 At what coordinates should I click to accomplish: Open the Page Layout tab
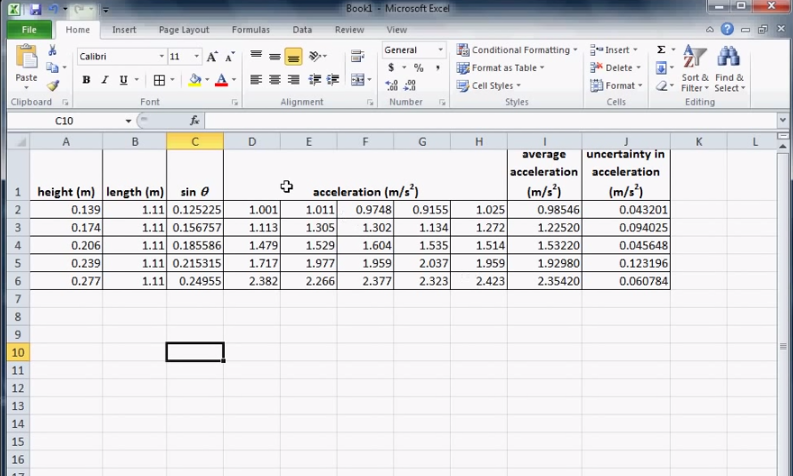pos(184,30)
